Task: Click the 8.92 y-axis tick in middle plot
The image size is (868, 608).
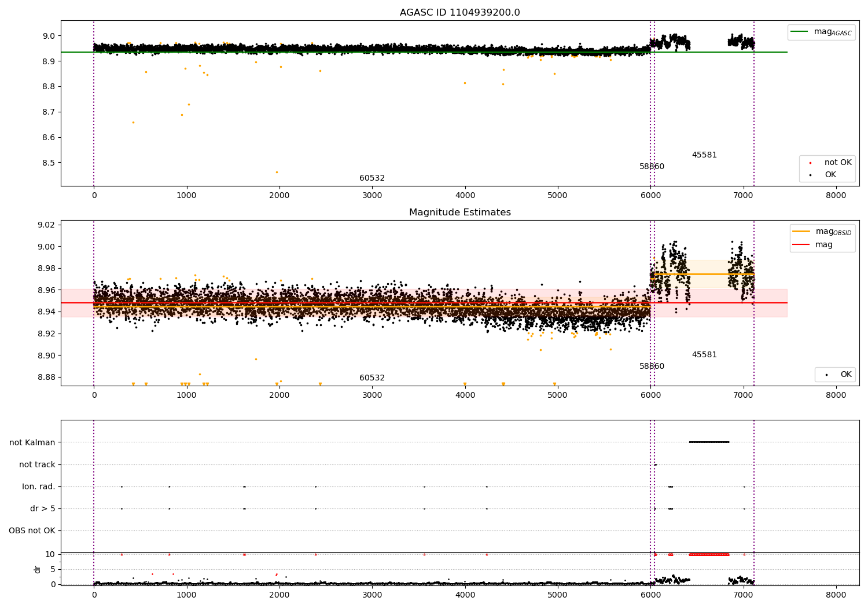Action: click(46, 334)
